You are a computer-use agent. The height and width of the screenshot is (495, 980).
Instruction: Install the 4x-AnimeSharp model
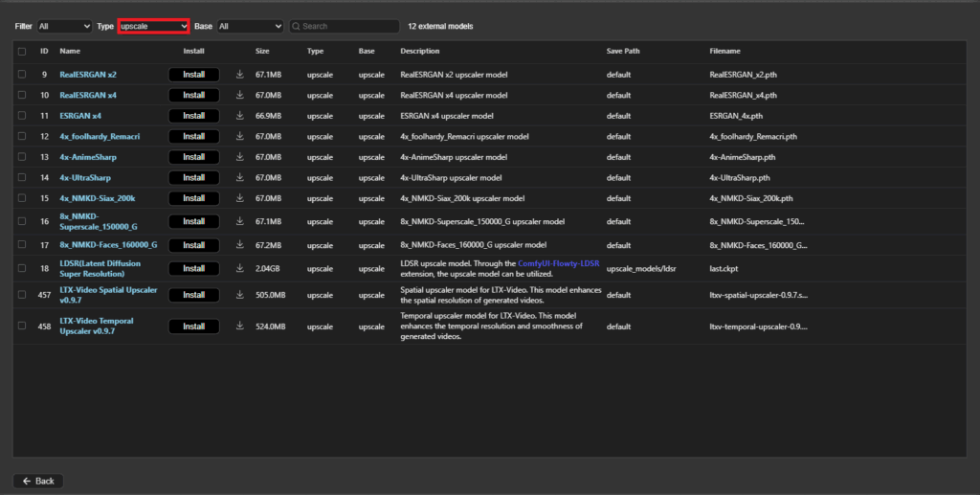click(193, 157)
